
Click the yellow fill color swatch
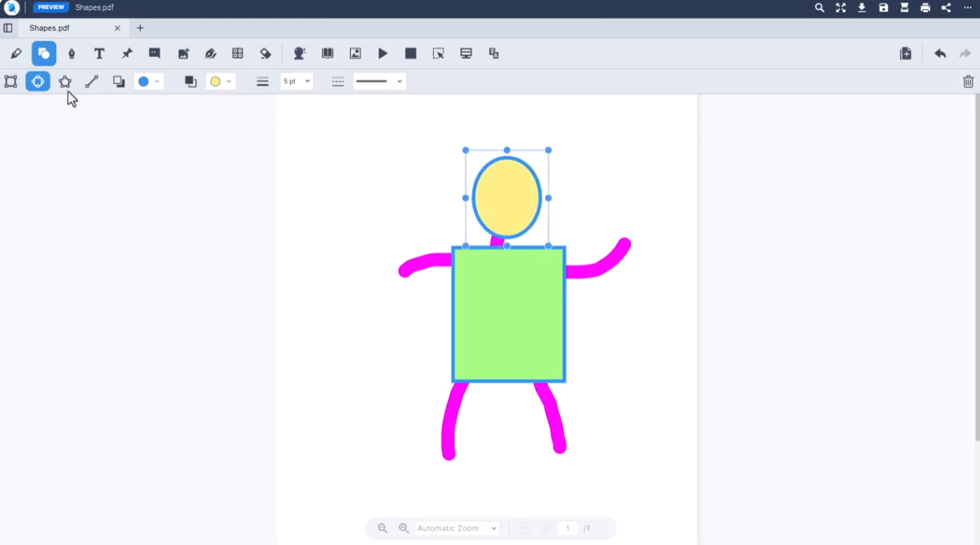point(216,81)
